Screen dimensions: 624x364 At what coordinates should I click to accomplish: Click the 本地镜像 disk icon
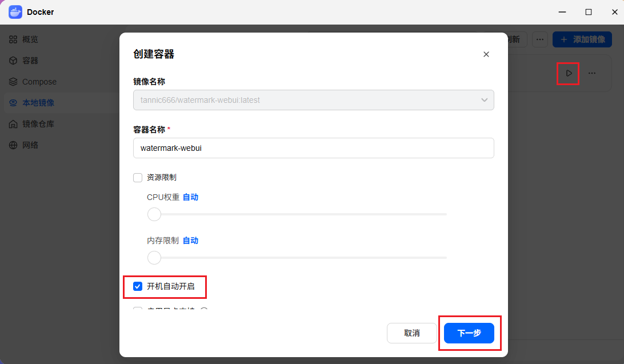coord(13,103)
